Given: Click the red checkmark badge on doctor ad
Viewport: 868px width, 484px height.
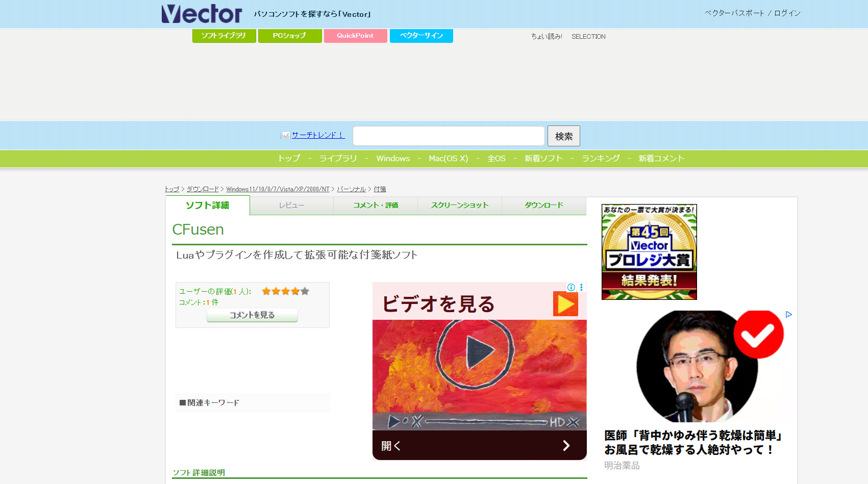Looking at the screenshot, I should coord(758,334).
